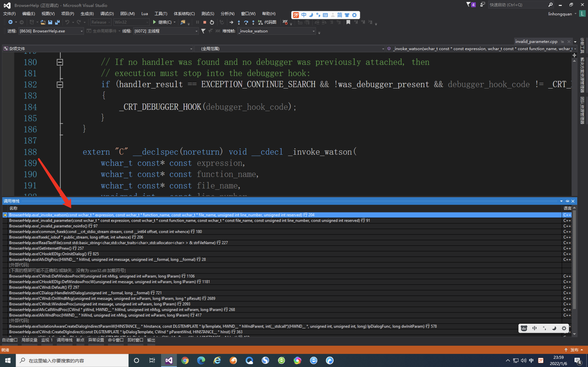Select the 监视 1 panel button
The height and width of the screenshot is (367, 588).
pyautogui.click(x=47, y=340)
